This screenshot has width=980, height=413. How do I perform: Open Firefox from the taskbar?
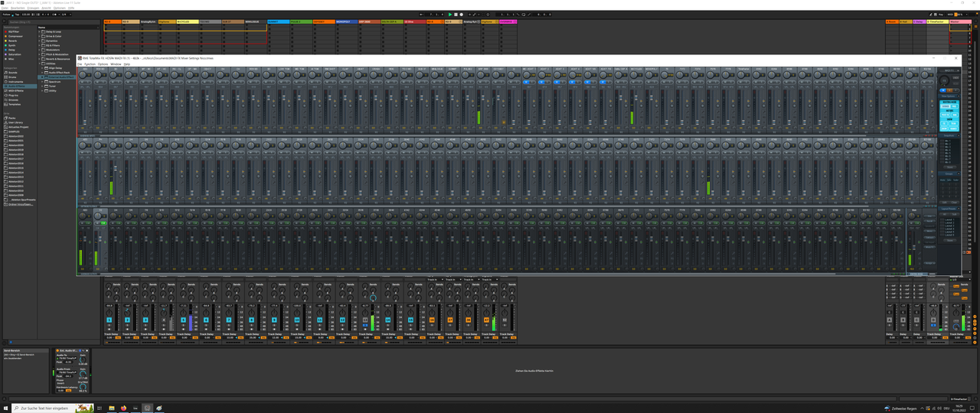[x=123, y=408]
